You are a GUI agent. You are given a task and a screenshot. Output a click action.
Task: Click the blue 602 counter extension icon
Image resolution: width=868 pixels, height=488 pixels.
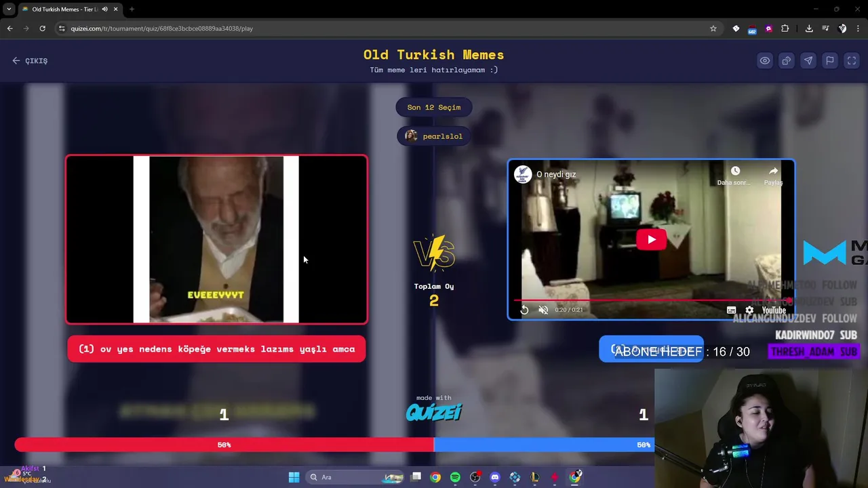[752, 28]
